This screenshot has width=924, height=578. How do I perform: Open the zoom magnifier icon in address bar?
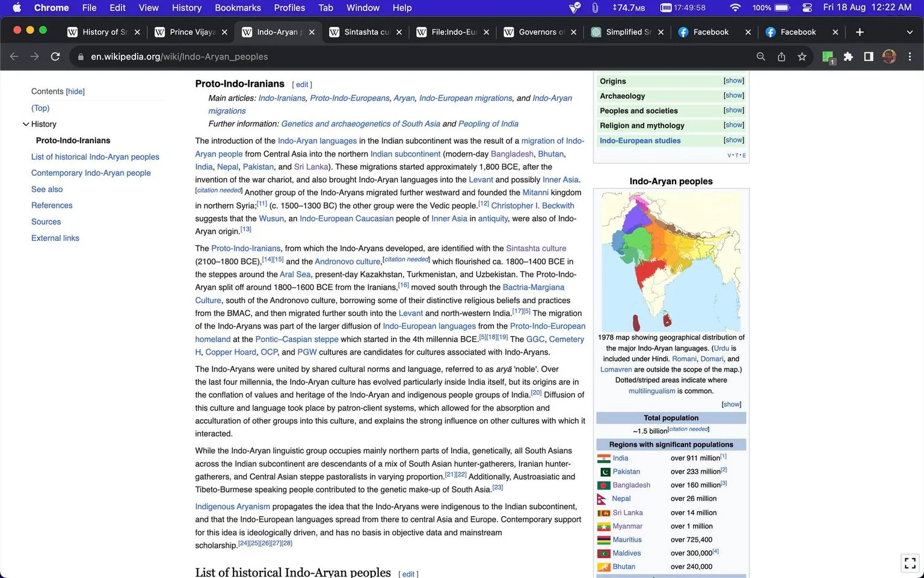coord(761,57)
